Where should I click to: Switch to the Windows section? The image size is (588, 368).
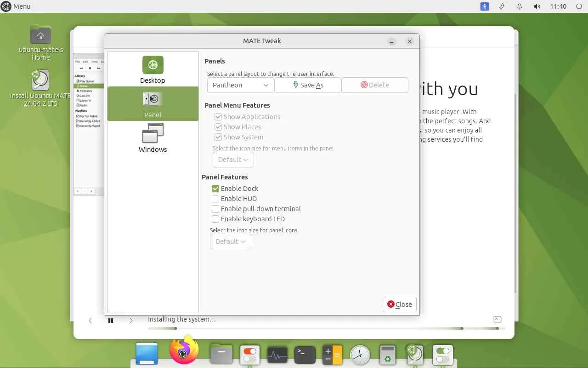[153, 138]
